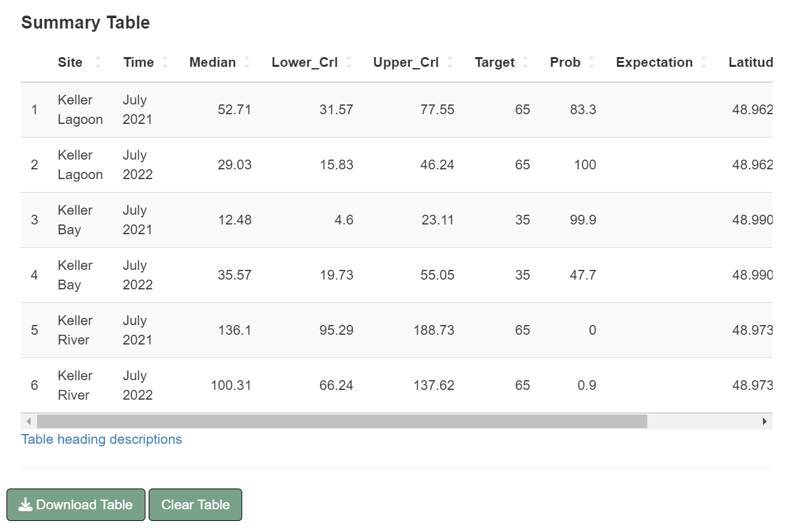The width and height of the screenshot is (785, 532).
Task: Click the horizontal scrollbar thumb
Action: point(342,422)
